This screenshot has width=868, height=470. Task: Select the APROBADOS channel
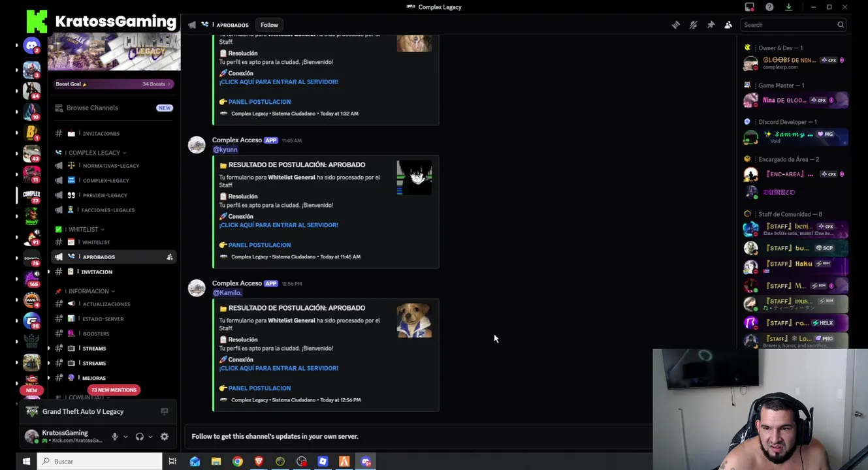click(114, 257)
